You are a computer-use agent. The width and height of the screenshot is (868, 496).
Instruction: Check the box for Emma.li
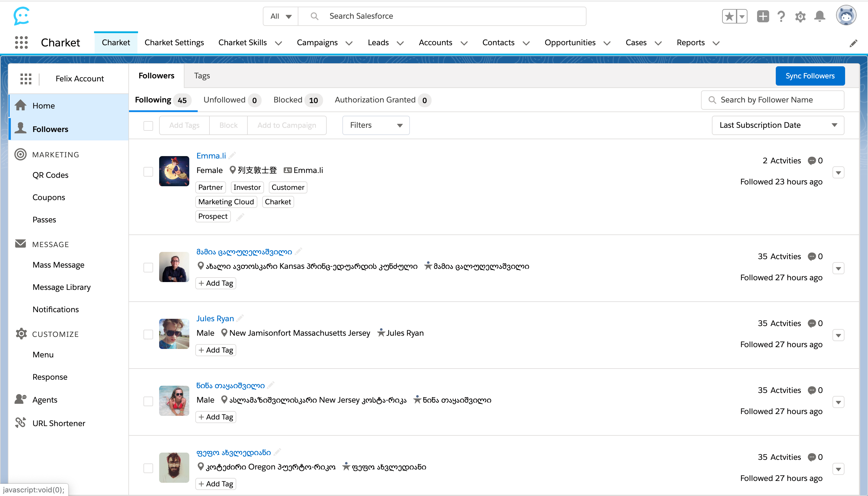(x=148, y=171)
